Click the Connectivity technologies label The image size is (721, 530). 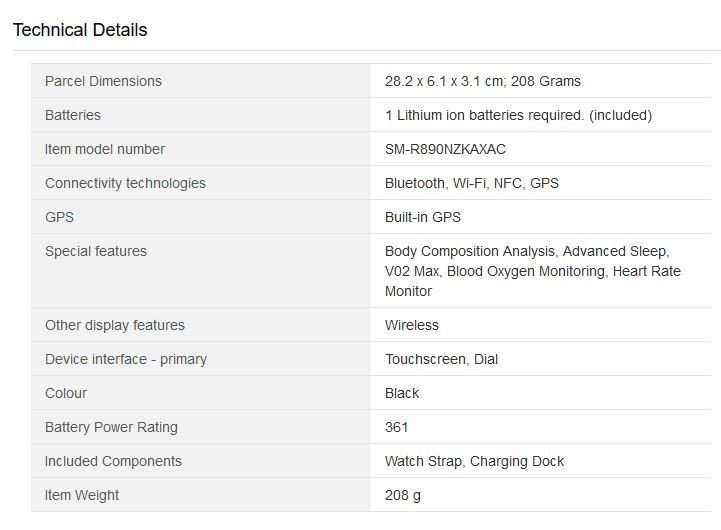pos(125,183)
